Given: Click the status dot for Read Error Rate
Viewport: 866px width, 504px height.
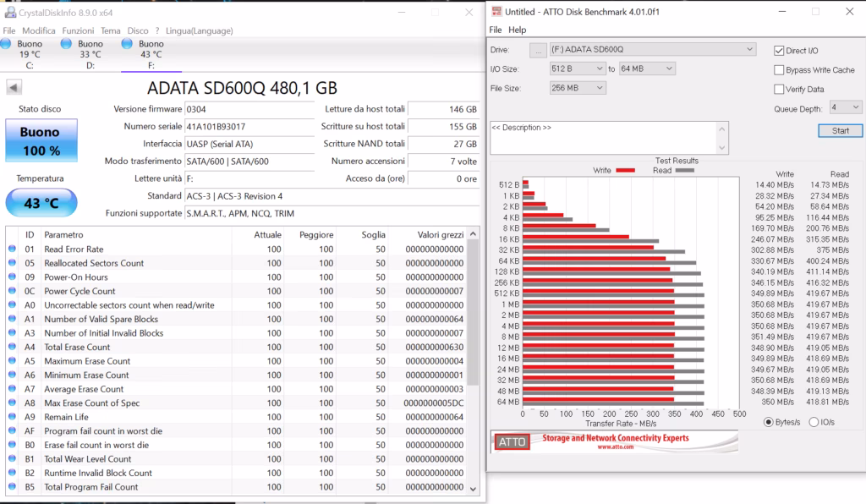Looking at the screenshot, I should click(12, 249).
